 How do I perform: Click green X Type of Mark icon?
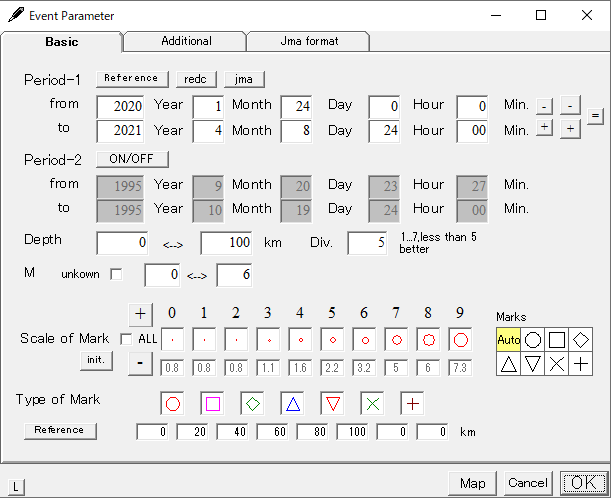tap(373, 404)
